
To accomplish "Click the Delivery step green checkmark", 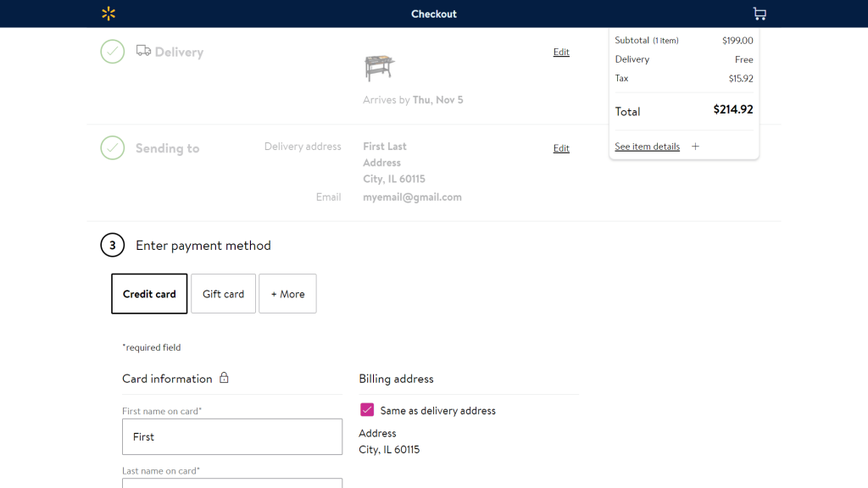I will click(113, 52).
